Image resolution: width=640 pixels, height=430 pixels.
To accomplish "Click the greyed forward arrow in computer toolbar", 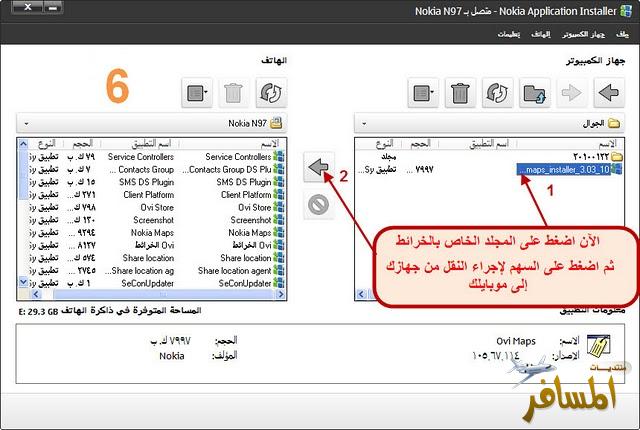I will coord(571,93).
